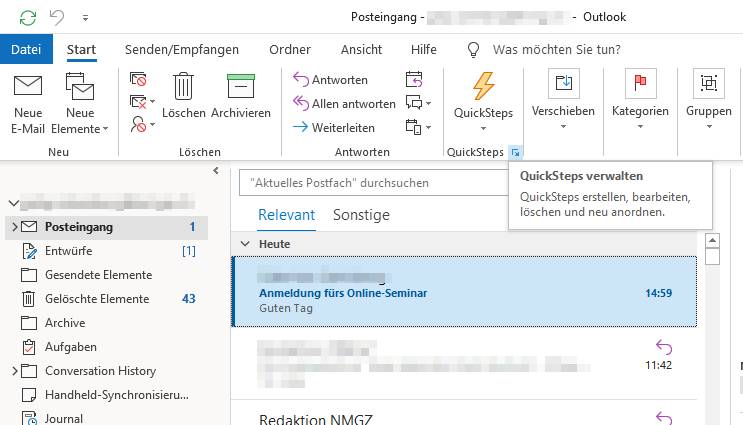Switch to the Relevant inbox tab
This screenshot has width=743, height=425.
(x=286, y=215)
